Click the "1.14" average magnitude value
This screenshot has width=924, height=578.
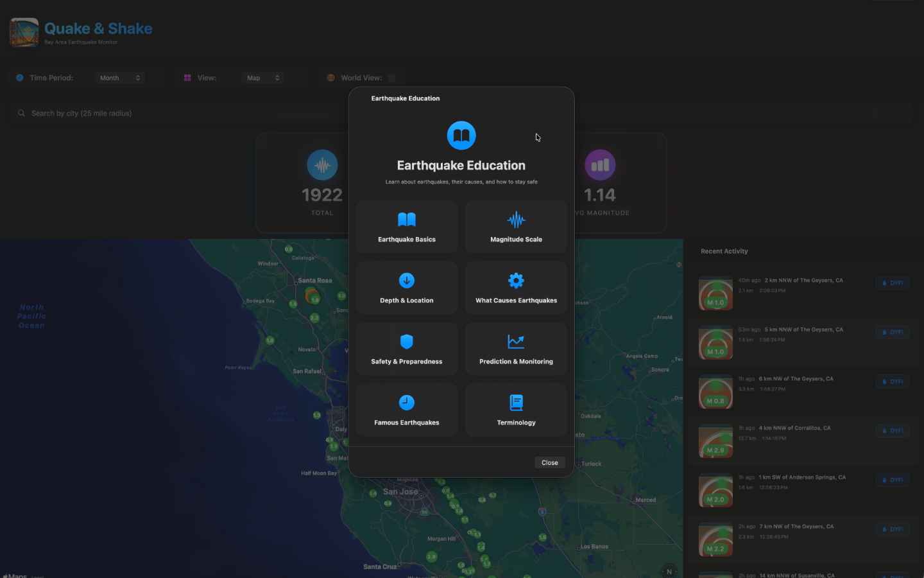[600, 195]
